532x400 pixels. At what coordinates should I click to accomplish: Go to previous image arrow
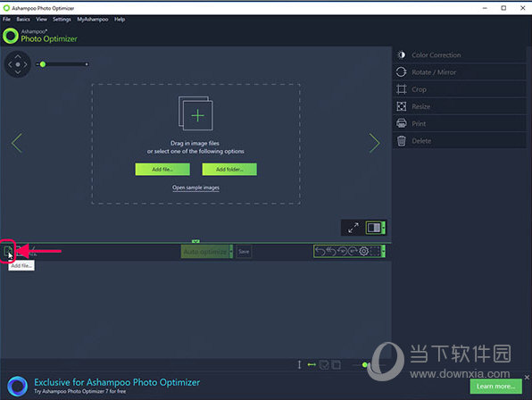(17, 143)
